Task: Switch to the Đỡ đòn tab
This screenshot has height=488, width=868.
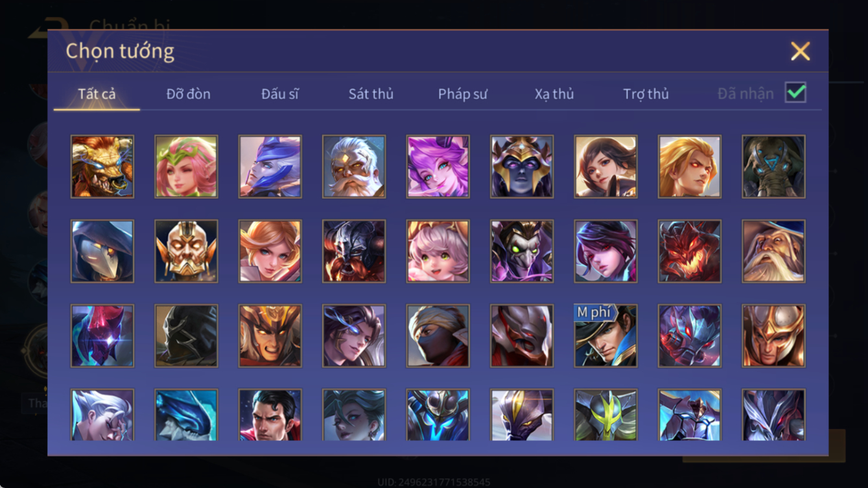Action: (x=188, y=94)
